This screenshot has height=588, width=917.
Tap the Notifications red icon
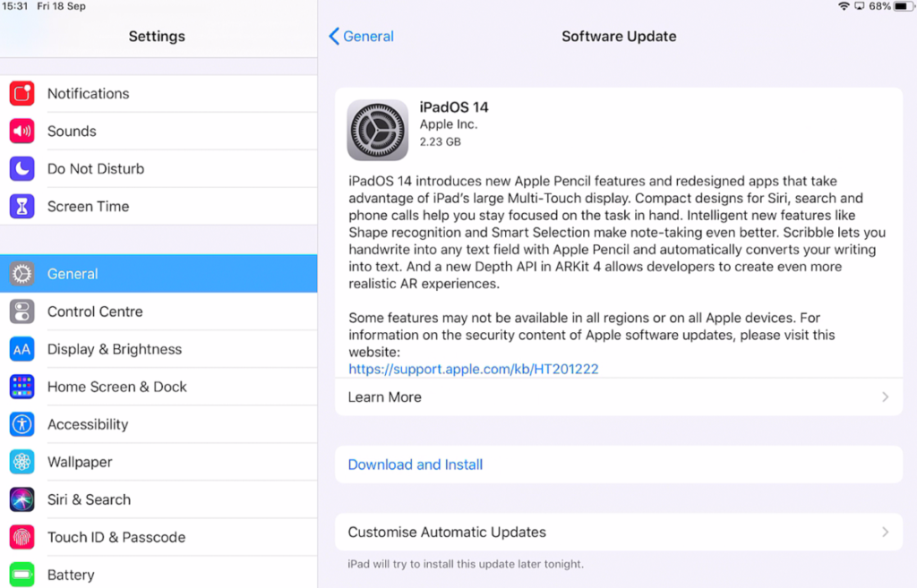click(21, 93)
